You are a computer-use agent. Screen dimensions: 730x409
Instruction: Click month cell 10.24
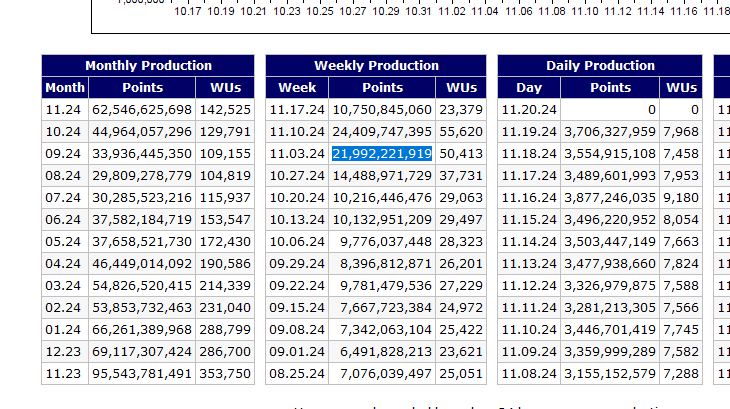(x=65, y=132)
